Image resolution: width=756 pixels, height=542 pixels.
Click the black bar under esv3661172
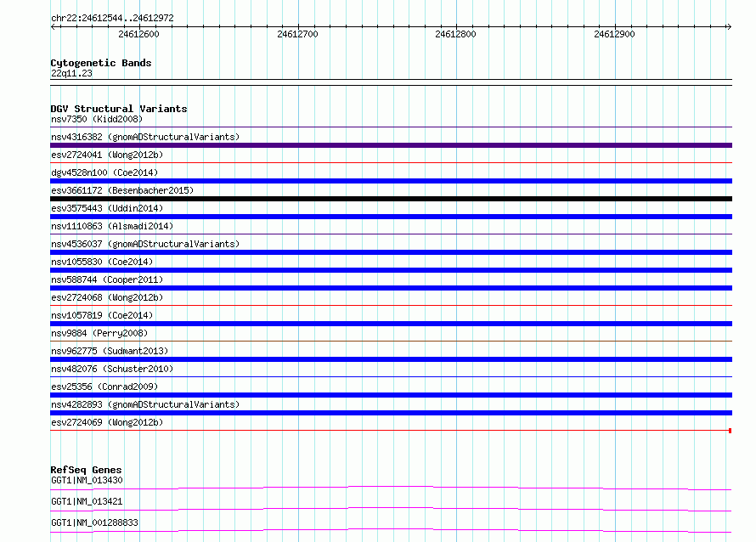[391, 199]
